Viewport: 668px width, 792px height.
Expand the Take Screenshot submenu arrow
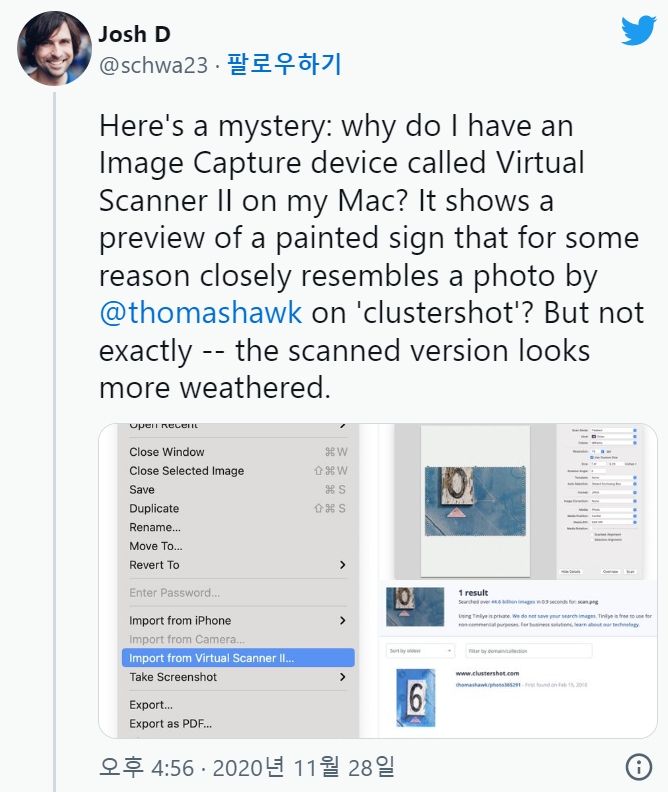[x=342, y=677]
